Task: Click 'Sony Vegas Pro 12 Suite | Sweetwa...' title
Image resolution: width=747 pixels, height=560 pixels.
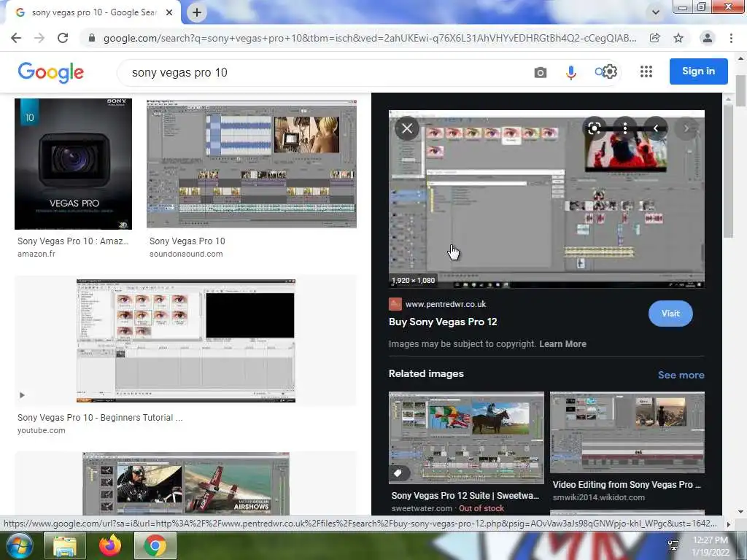Action: (465, 495)
